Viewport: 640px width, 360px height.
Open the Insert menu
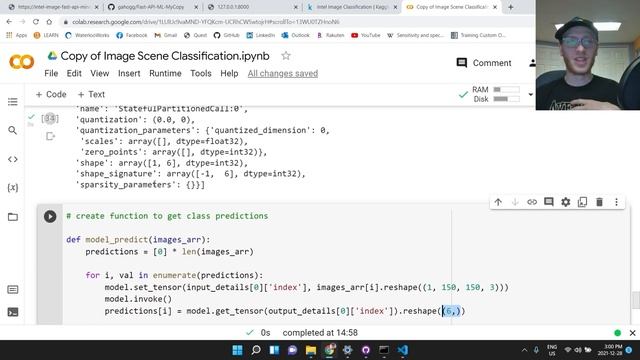point(129,73)
